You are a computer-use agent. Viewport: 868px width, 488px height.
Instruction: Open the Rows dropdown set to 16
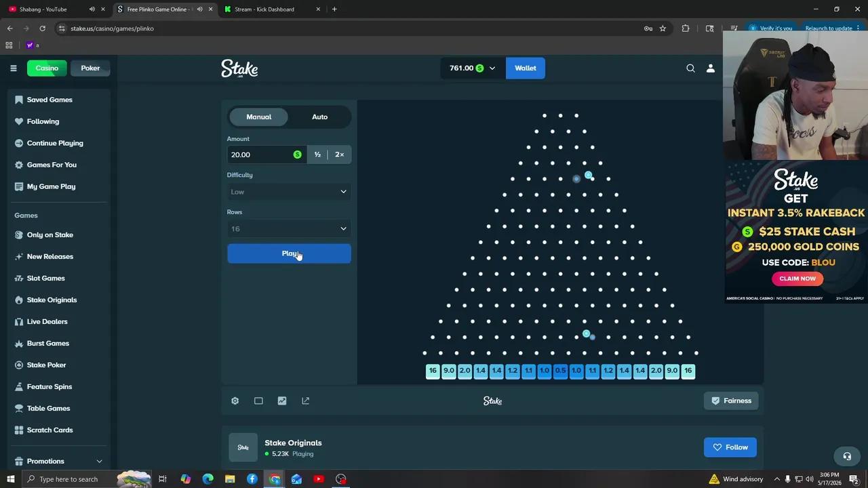pyautogui.click(x=289, y=229)
